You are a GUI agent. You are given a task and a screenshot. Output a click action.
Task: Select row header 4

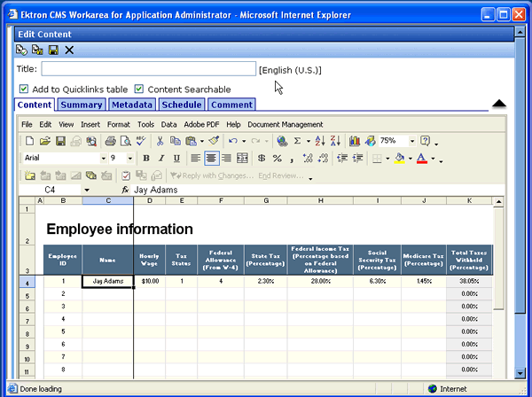[27, 282]
